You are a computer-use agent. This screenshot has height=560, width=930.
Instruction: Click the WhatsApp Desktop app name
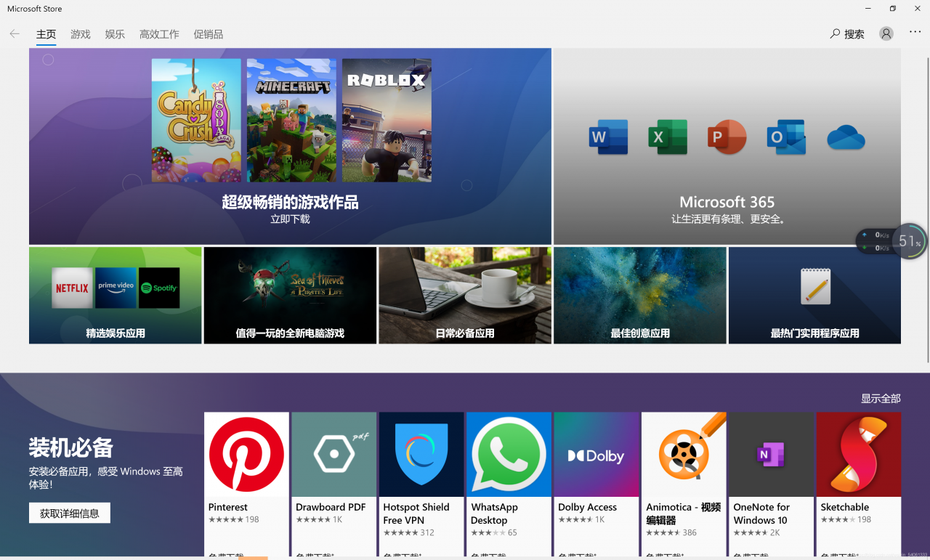click(495, 514)
